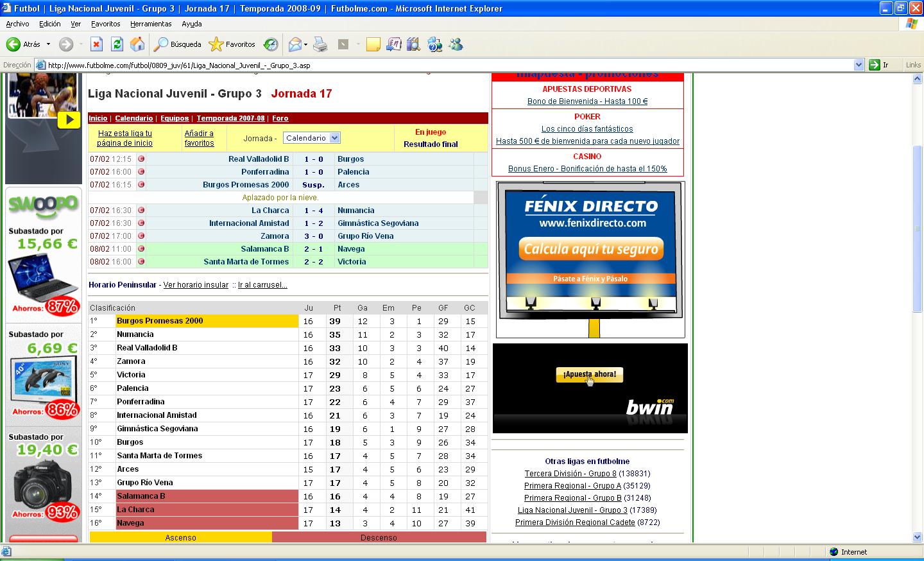This screenshot has width=924, height=561.
Task: Click '¡Apuesta ahora!' bwin button
Action: (x=589, y=374)
